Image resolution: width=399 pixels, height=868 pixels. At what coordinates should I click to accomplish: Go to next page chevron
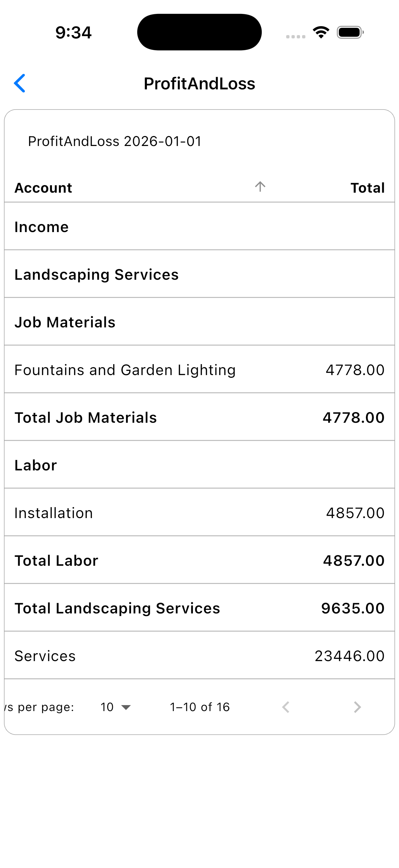click(357, 707)
